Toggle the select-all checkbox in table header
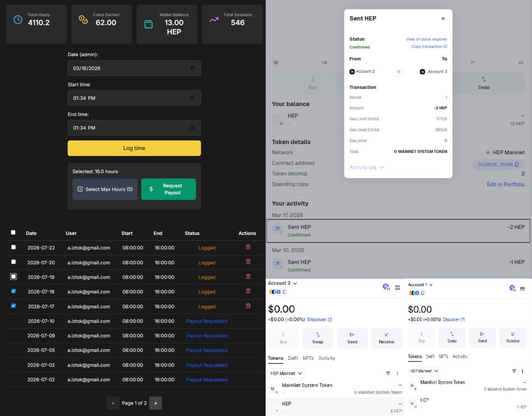Screen dimensions: 532x416 (x=13, y=232)
